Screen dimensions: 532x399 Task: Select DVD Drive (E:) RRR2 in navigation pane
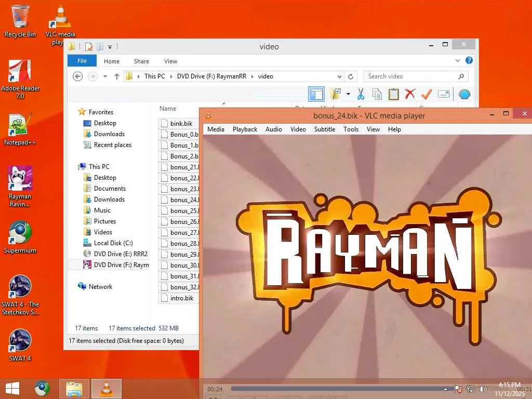121,254
